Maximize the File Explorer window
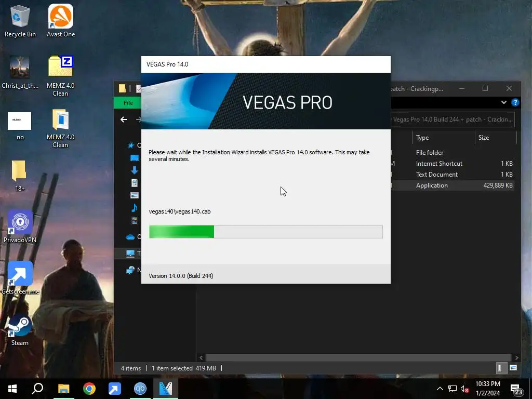Viewport: 532px width, 399px height. pyautogui.click(x=485, y=88)
